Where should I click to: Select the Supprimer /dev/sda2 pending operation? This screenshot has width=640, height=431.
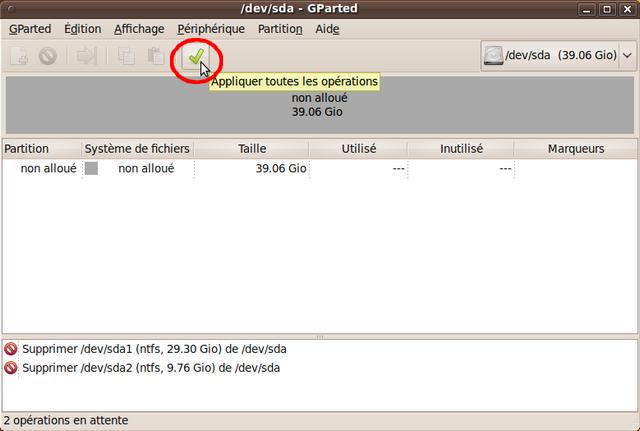tap(151, 368)
